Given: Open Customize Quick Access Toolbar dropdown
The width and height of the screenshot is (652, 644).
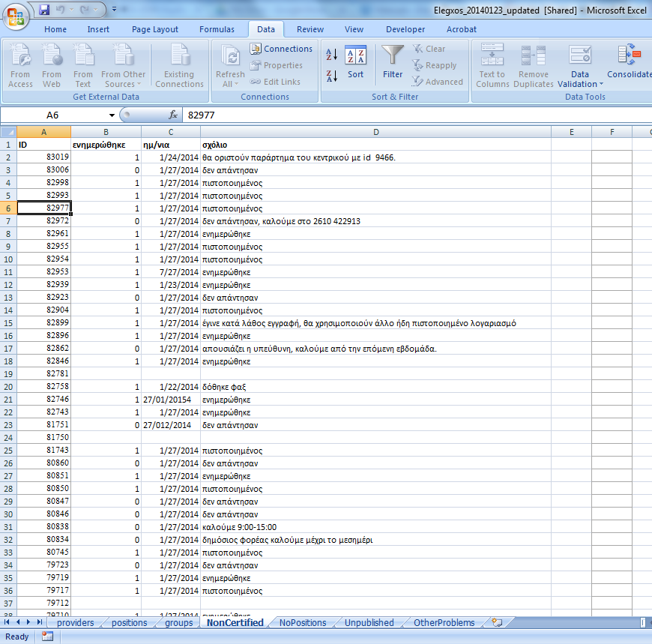Looking at the screenshot, I should point(115,9).
